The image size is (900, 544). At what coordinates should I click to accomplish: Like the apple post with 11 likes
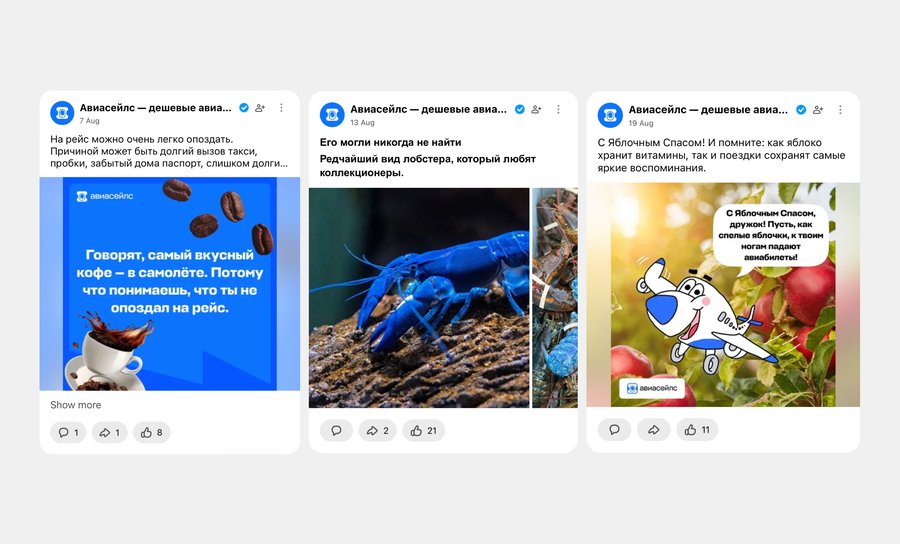pos(697,429)
